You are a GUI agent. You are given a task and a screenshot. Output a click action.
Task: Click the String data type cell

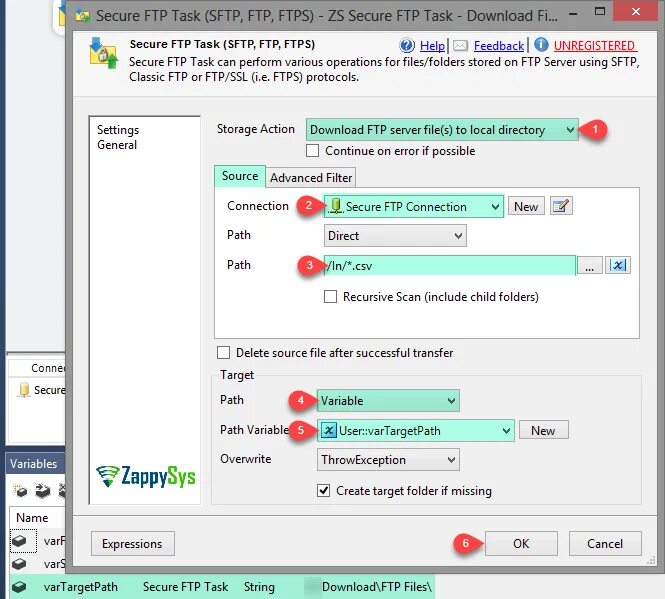(x=259, y=587)
